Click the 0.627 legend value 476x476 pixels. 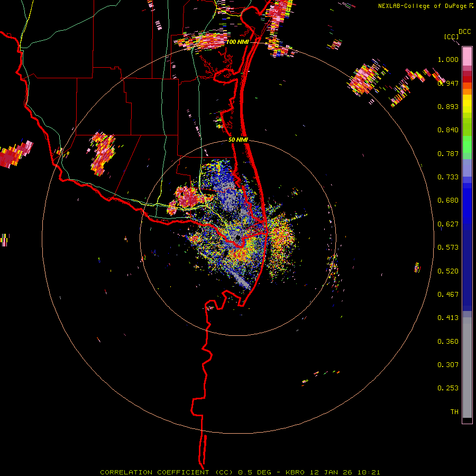pos(448,224)
